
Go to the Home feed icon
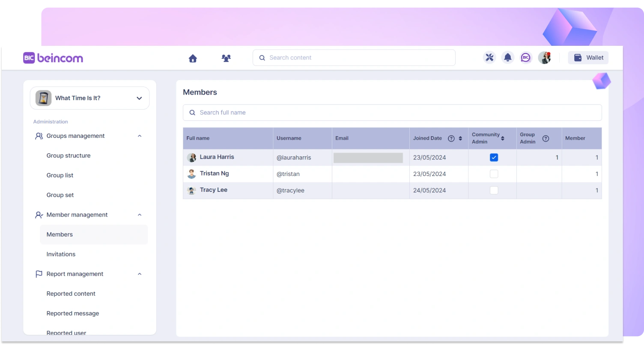point(193,58)
